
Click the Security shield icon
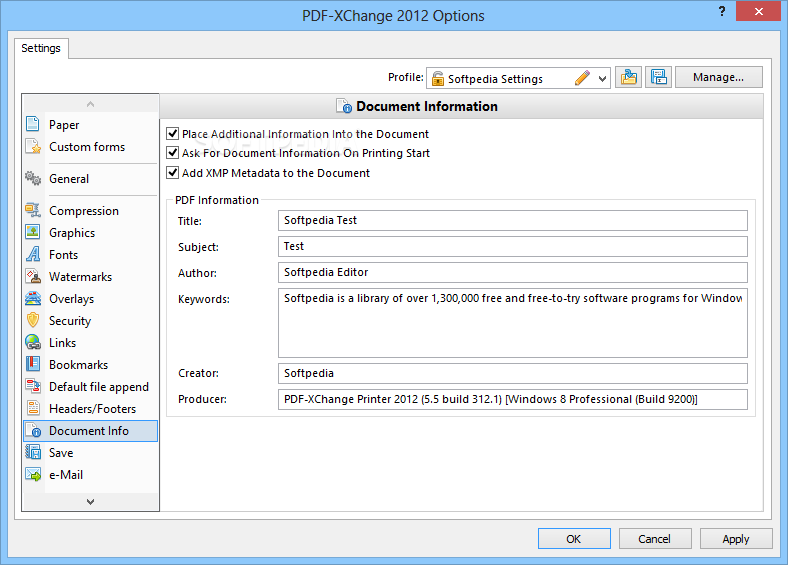33,320
